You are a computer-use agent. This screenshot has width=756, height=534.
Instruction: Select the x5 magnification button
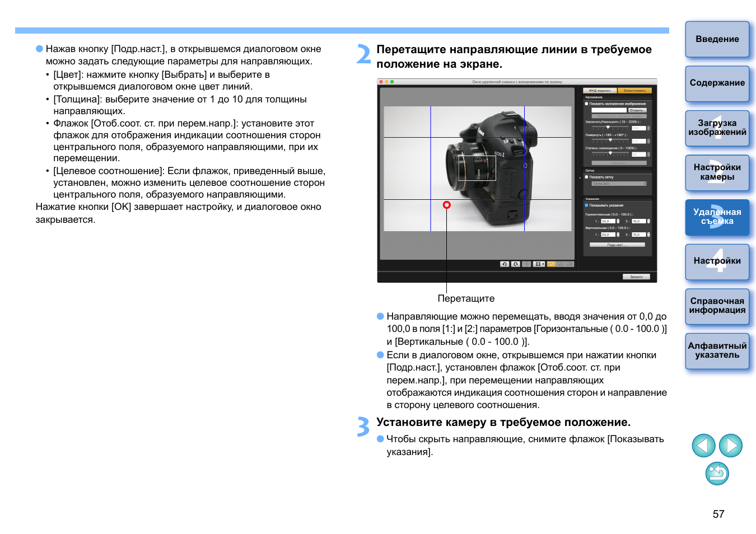[561, 264]
